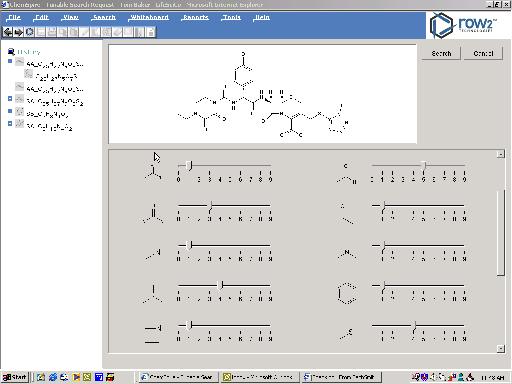Click the taskbar clock
512x384 pixels.
coord(493,378)
